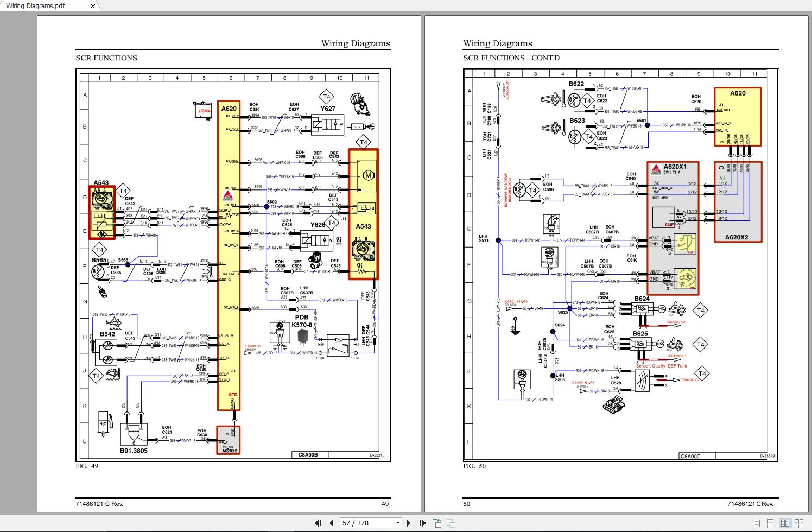Advance one page with next arrow icon
Viewport: 812px width, 532px height.
pos(409,522)
